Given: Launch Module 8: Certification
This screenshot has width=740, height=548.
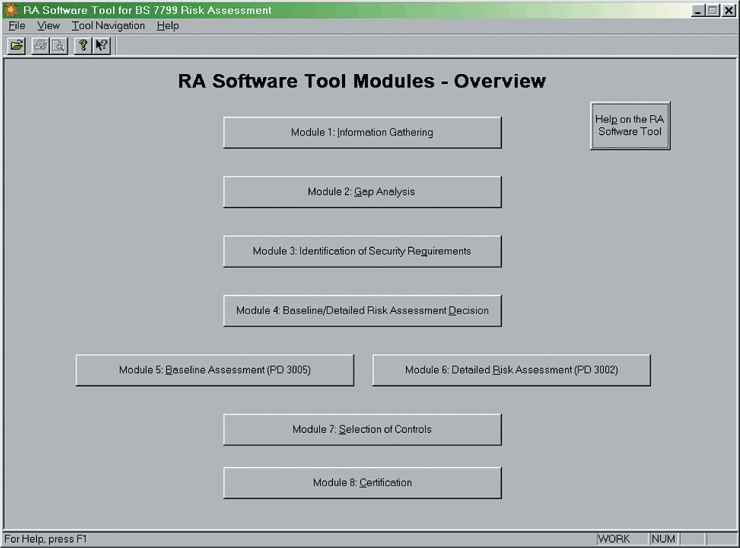Looking at the screenshot, I should (x=362, y=483).
